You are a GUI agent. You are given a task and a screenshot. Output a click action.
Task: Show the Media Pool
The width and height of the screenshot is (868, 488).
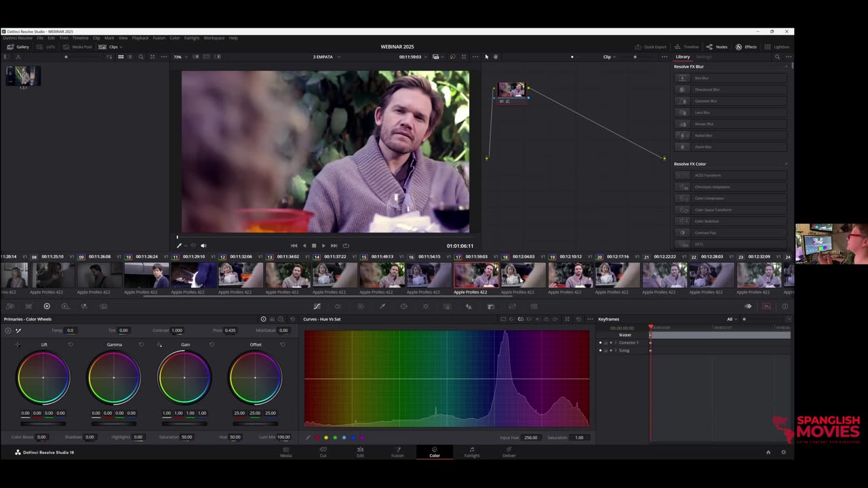tap(77, 47)
